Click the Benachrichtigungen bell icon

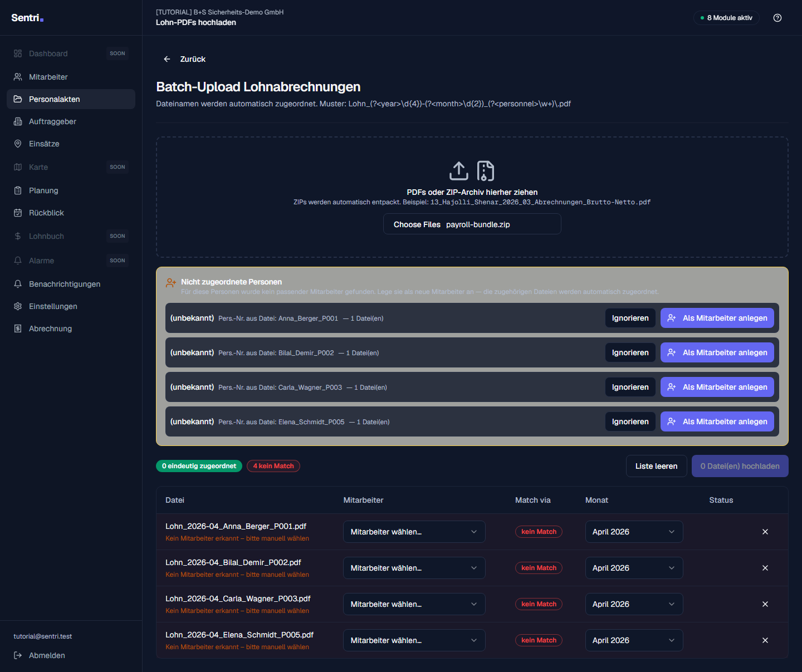pos(18,284)
